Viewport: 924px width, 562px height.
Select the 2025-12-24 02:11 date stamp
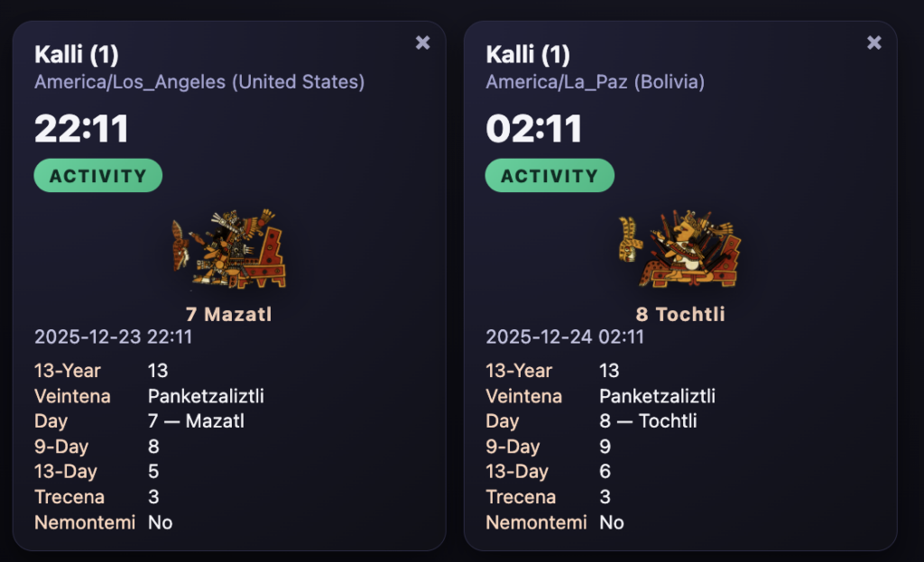pos(565,337)
